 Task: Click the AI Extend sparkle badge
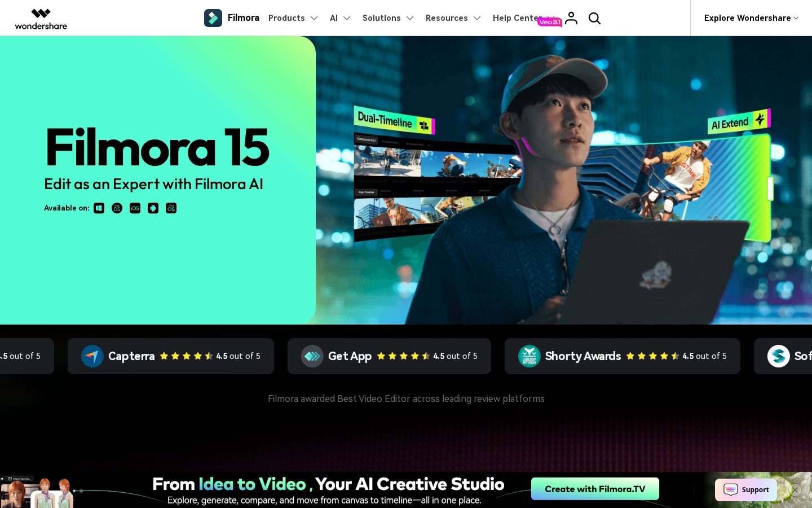point(760,119)
